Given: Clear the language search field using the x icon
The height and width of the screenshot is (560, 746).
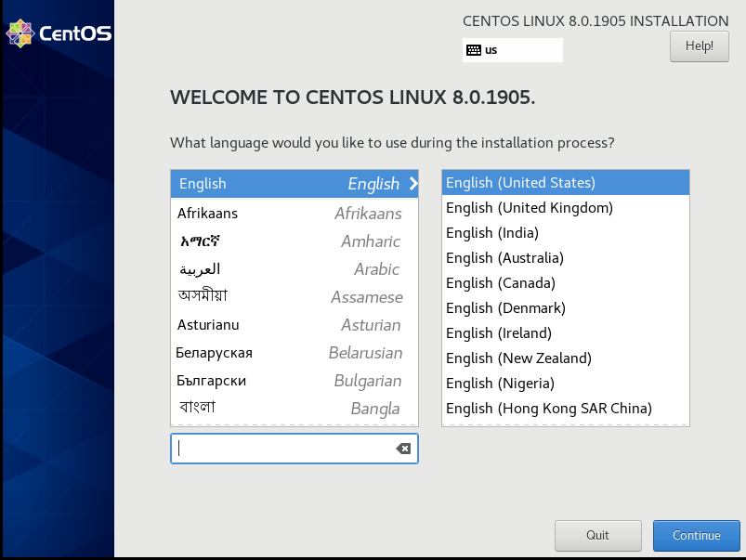Looking at the screenshot, I should (x=402, y=448).
